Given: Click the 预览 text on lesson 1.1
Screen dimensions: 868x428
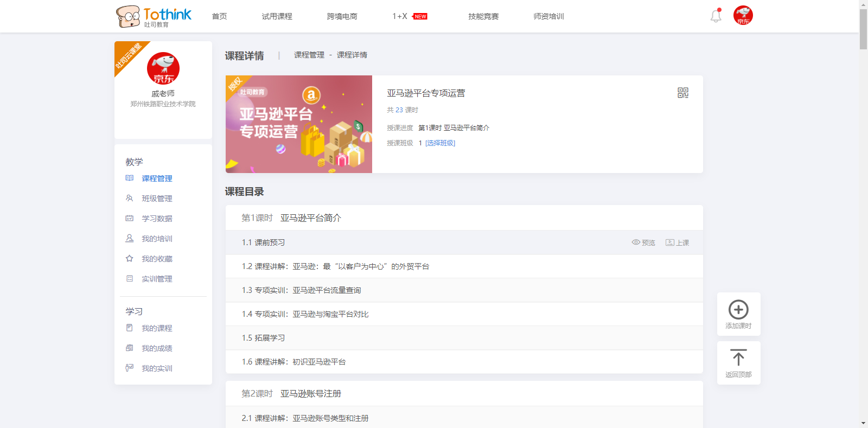Looking at the screenshot, I should pos(648,243).
